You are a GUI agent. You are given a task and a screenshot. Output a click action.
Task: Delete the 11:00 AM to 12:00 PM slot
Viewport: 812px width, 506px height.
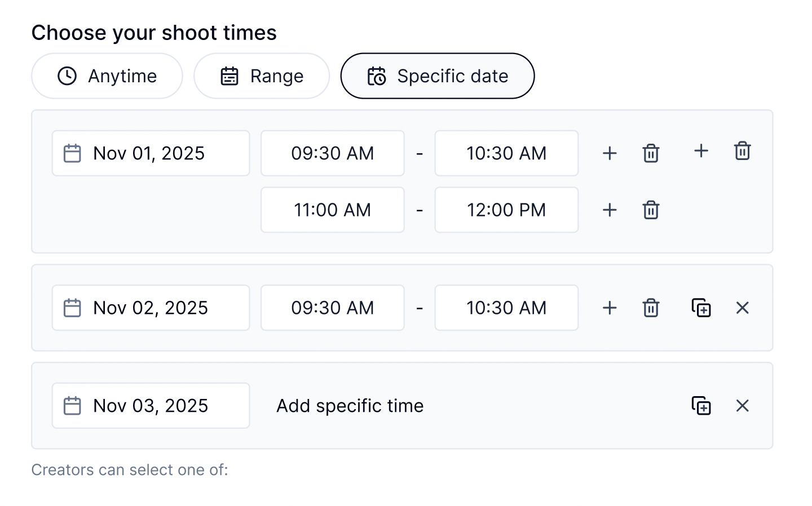(651, 210)
